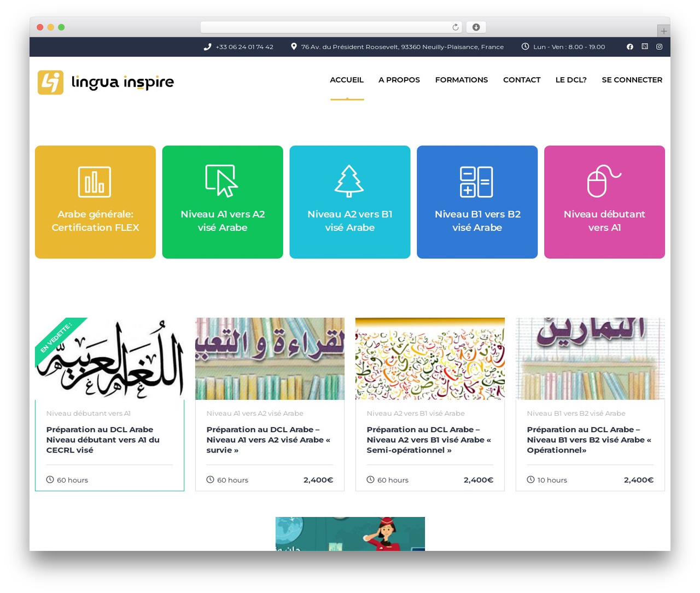
Task: Click the browser address bar
Action: (331, 27)
